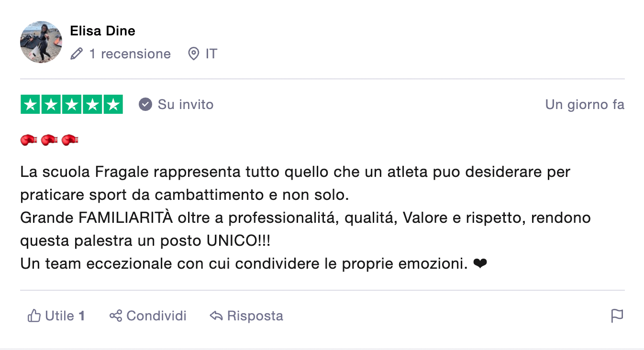The height and width of the screenshot is (350, 644).
Task: Click the first green Trustpilot star
Action: (x=30, y=104)
